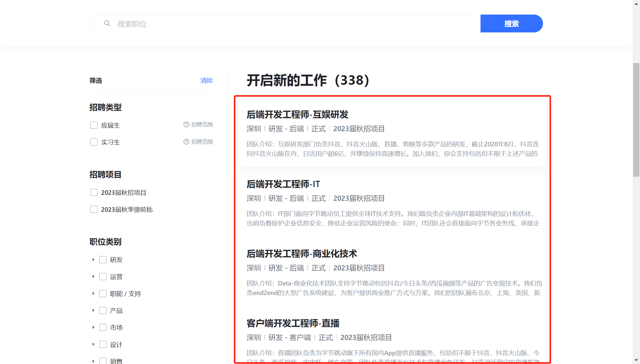Screen dimensions: 640x364
Task: Expand the 市场 category arrow
Action: [93, 327]
